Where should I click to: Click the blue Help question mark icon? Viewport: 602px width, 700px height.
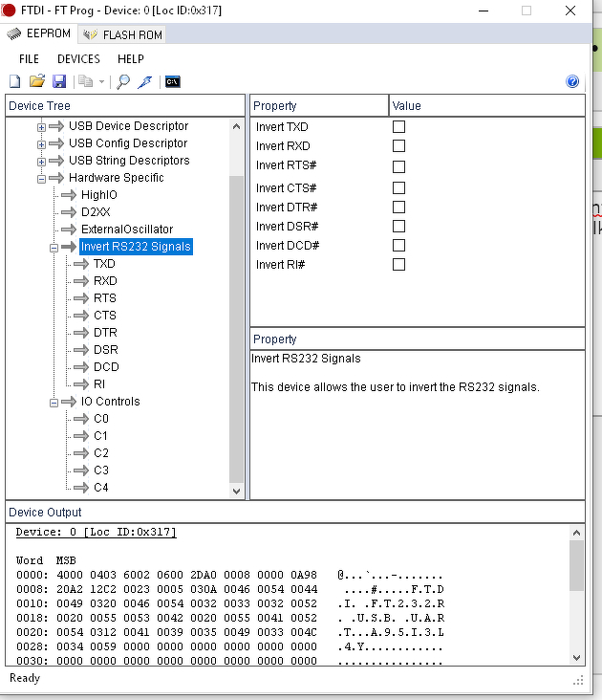click(x=572, y=81)
